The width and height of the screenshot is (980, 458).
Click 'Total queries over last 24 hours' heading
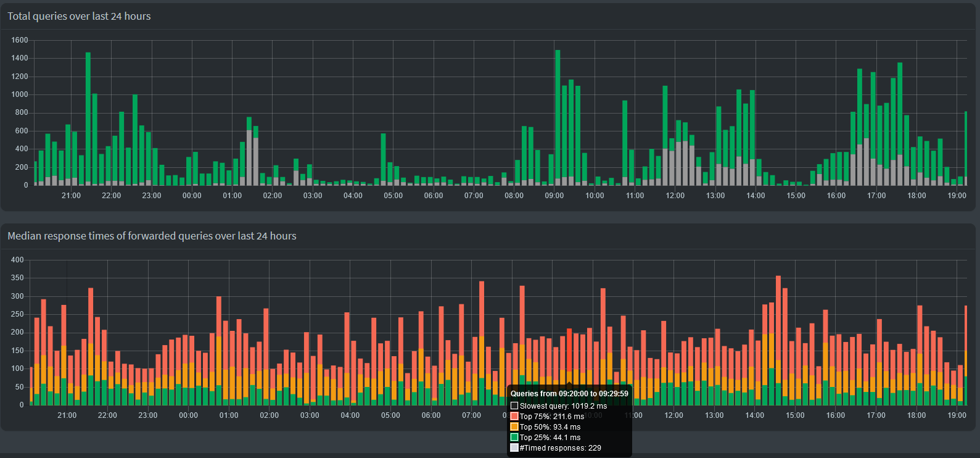[x=79, y=17]
